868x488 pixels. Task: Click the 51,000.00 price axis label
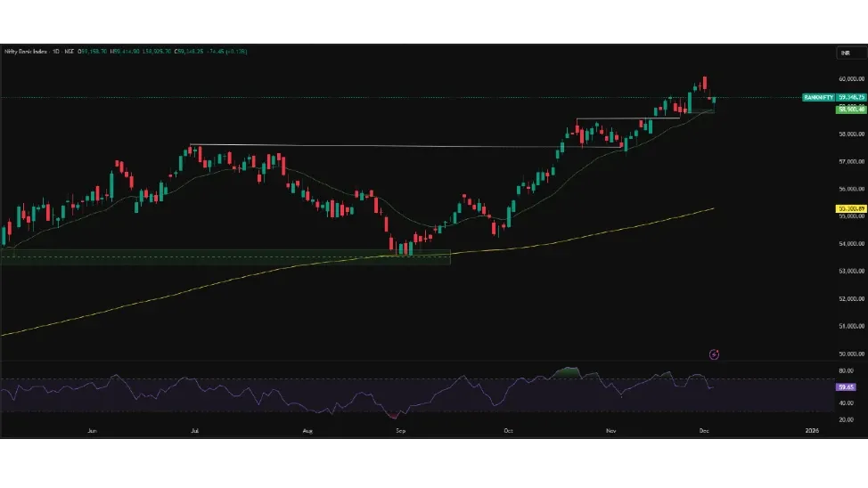tap(851, 326)
